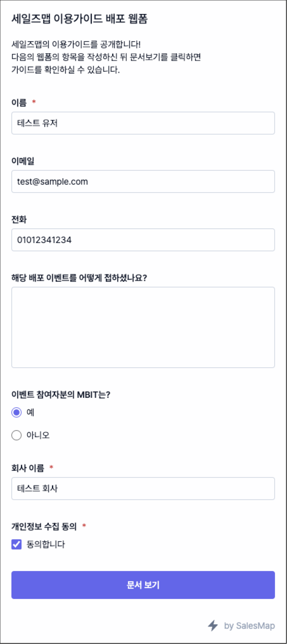Click the empty event source text area
The height and width of the screenshot is (644, 287).
[x=143, y=327]
